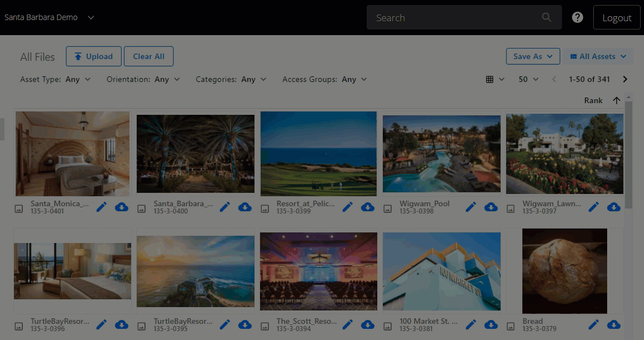
Task: Edit the TurtleBayResor asset 135-3-0396
Action: click(102, 325)
